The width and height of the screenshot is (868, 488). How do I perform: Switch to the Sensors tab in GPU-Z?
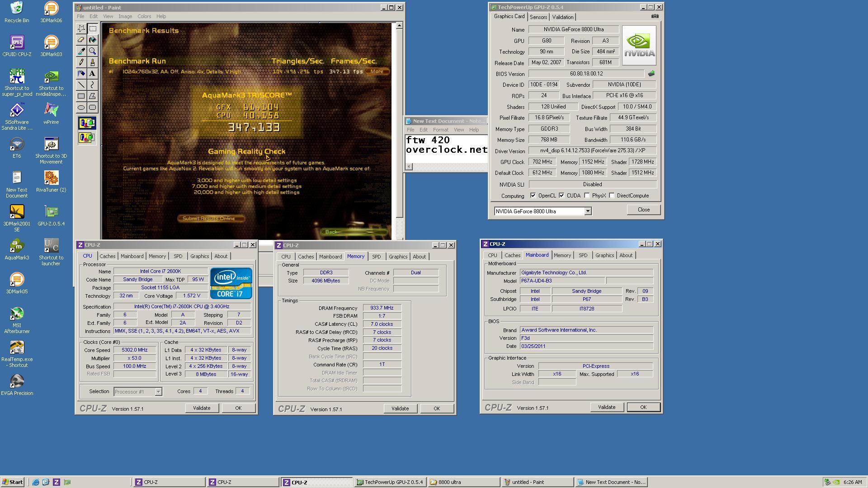538,17
